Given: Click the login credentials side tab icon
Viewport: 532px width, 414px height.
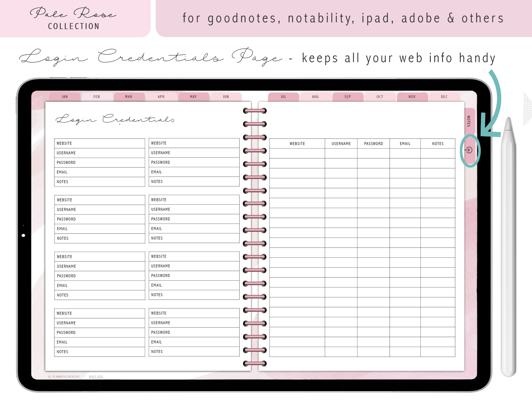Looking at the screenshot, I should coord(469,150).
